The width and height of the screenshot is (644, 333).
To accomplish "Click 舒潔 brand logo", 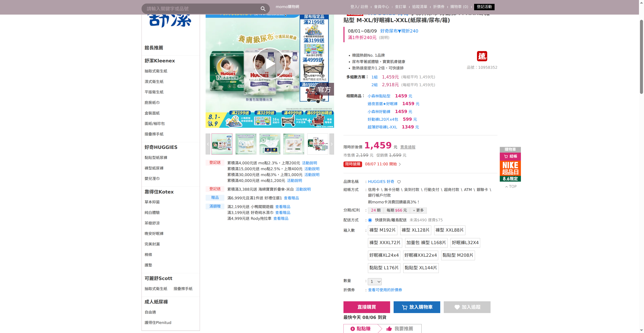I will click(x=171, y=21).
